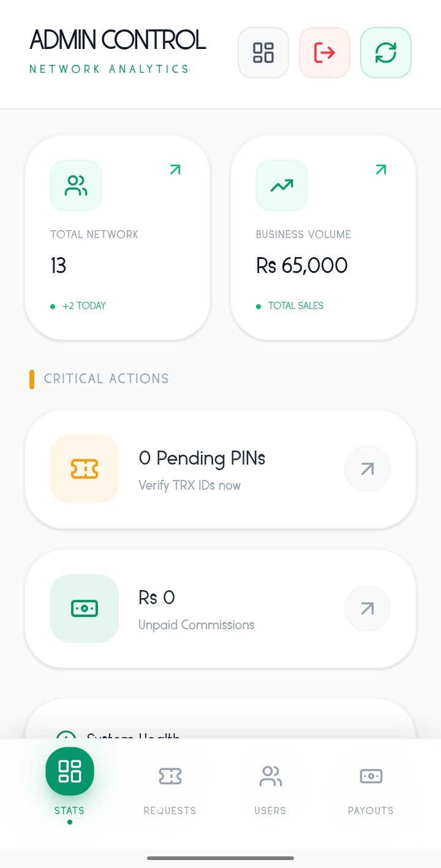Open Pending PINs with the arrow button
The width and height of the screenshot is (441, 868).
pos(367,469)
